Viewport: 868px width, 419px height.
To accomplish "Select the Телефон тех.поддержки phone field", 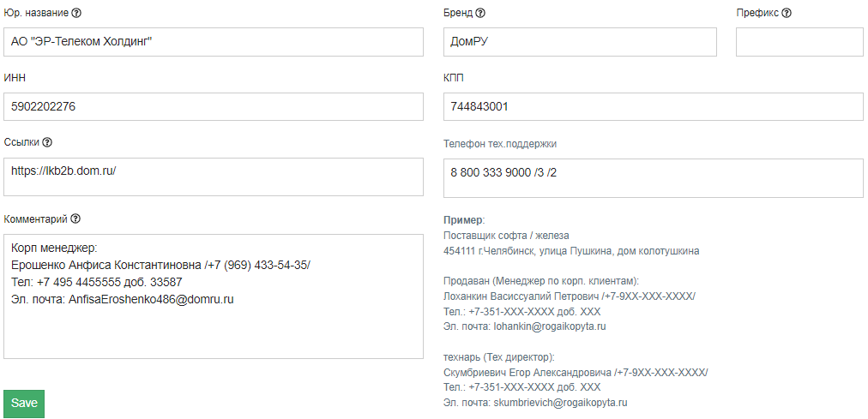I will coord(654,178).
